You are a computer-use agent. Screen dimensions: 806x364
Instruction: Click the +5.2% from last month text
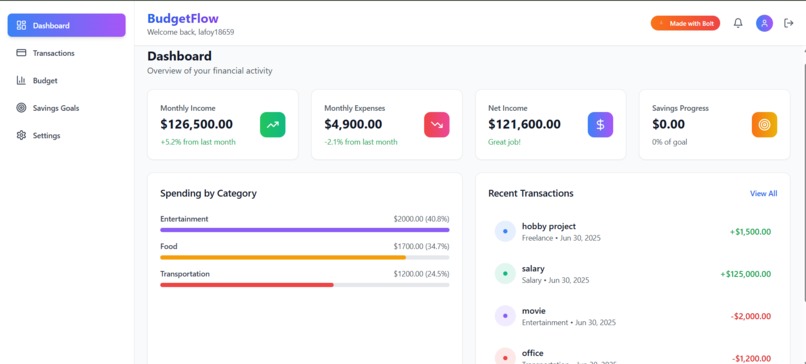198,142
